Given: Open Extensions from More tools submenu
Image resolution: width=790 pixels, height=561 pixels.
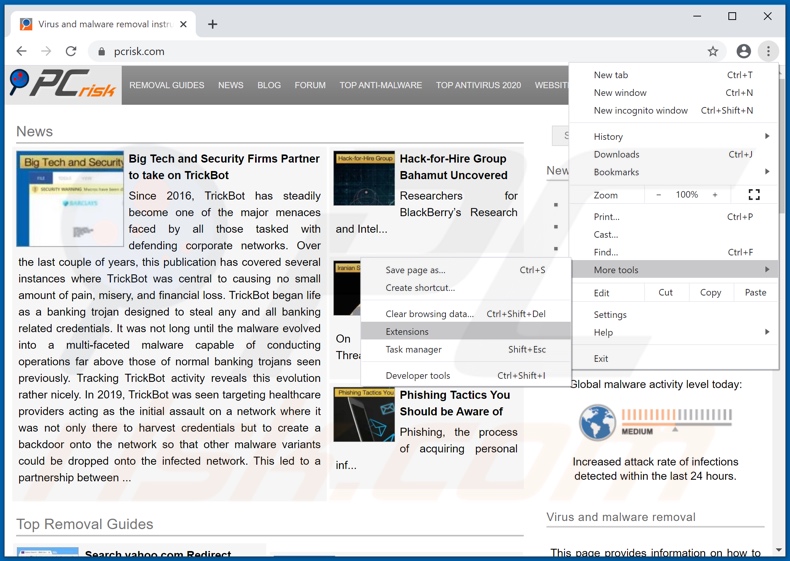Looking at the screenshot, I should (466, 332).
